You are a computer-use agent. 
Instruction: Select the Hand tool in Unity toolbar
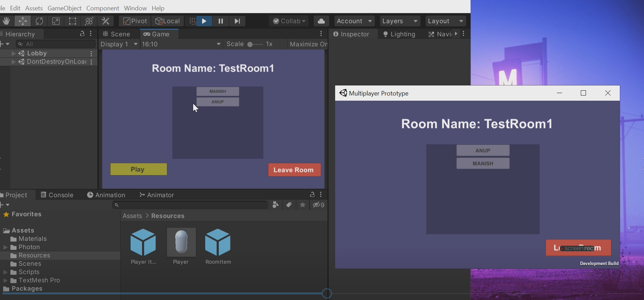pyautogui.click(x=6, y=21)
